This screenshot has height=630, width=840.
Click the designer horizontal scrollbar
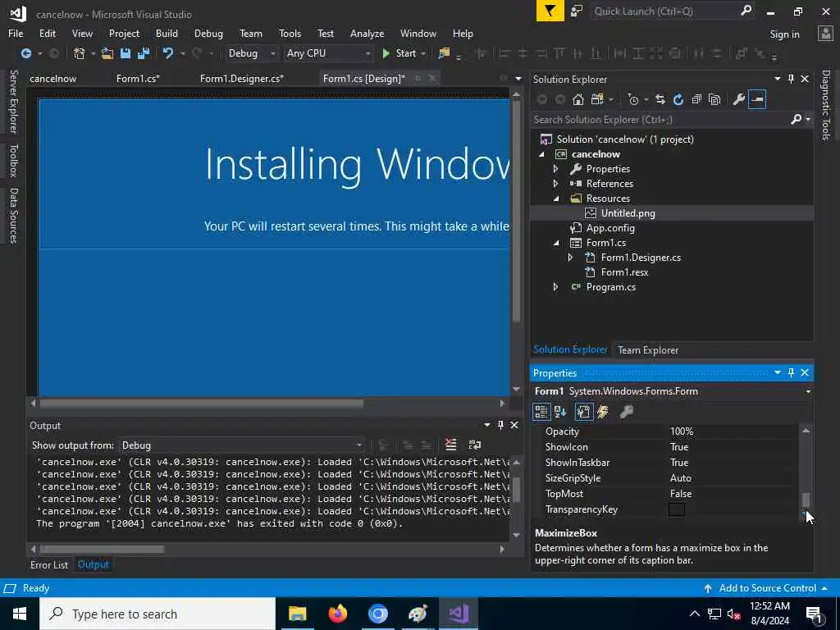[x=202, y=403]
